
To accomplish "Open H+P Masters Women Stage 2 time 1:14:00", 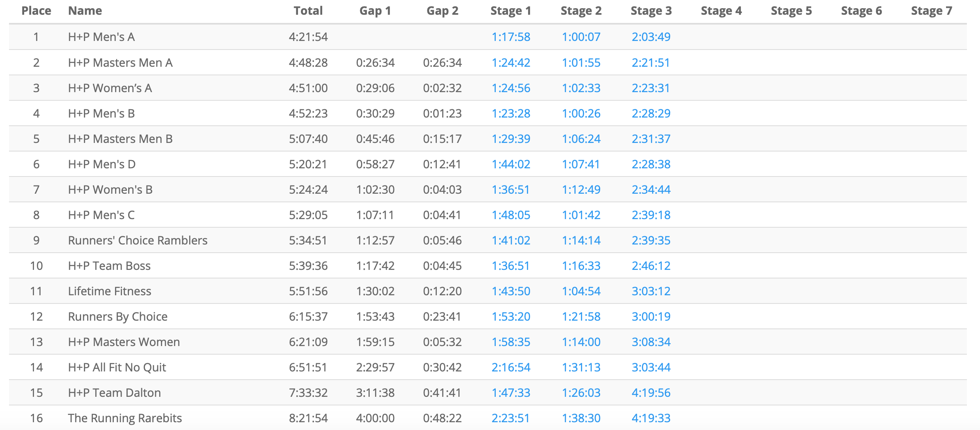I will (581, 342).
